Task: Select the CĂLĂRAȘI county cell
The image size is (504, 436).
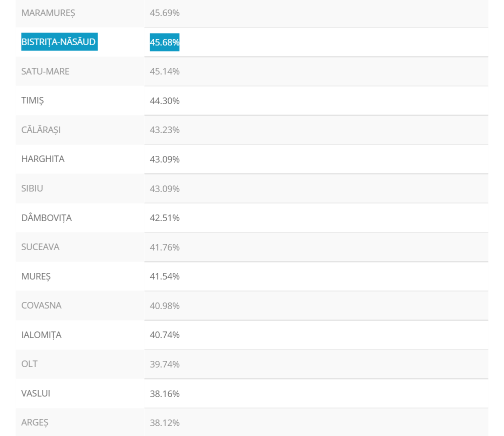Action: coord(41,130)
